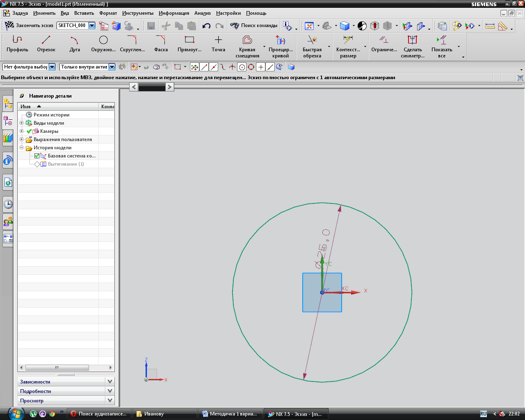Click Сделать симметричным tool
The height and width of the screenshot is (420, 525).
coord(413,46)
